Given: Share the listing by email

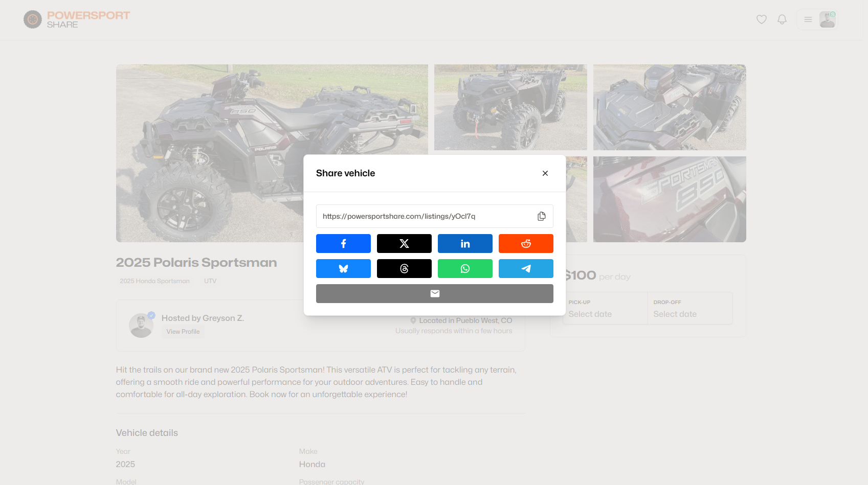Looking at the screenshot, I should point(435,293).
